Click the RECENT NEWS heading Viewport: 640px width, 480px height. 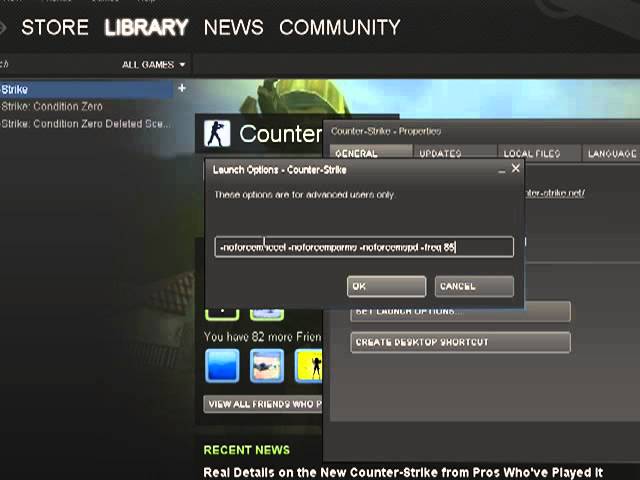coord(247,450)
